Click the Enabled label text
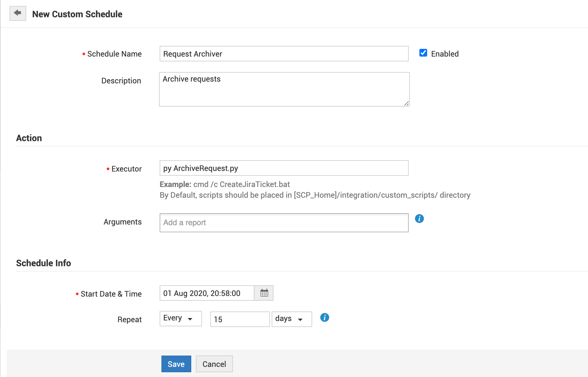Image resolution: width=588 pixels, height=377 pixels. click(x=445, y=54)
